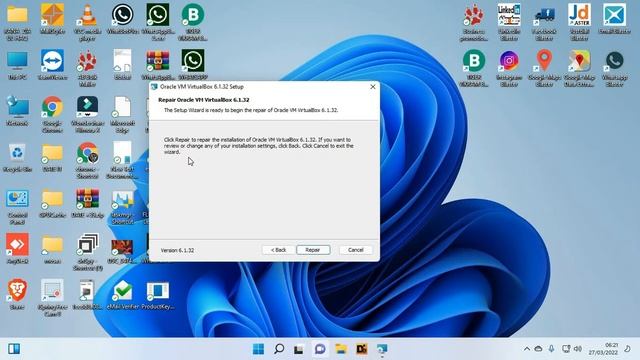Open the Chat app on the taskbar
This screenshot has width=640, height=360.
click(x=320, y=349)
